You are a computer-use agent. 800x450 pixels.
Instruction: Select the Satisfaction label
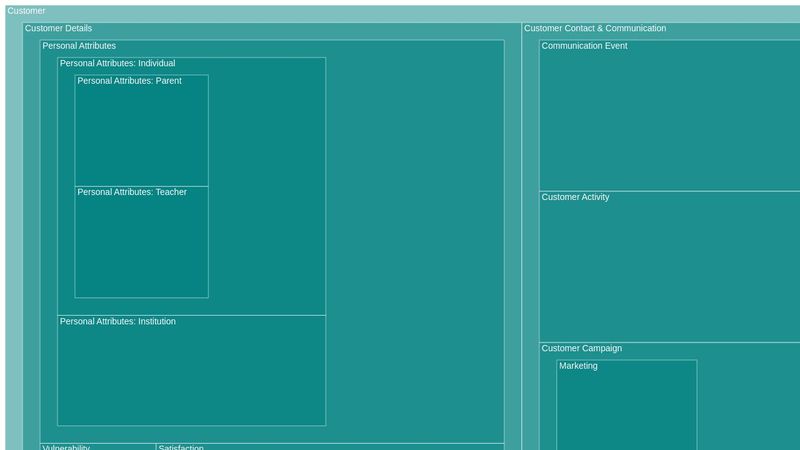(x=181, y=447)
